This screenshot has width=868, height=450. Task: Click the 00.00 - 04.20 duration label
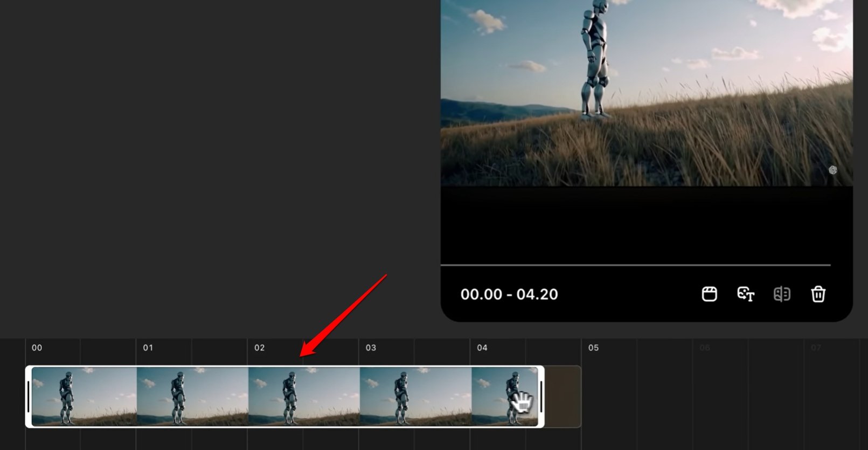509,294
